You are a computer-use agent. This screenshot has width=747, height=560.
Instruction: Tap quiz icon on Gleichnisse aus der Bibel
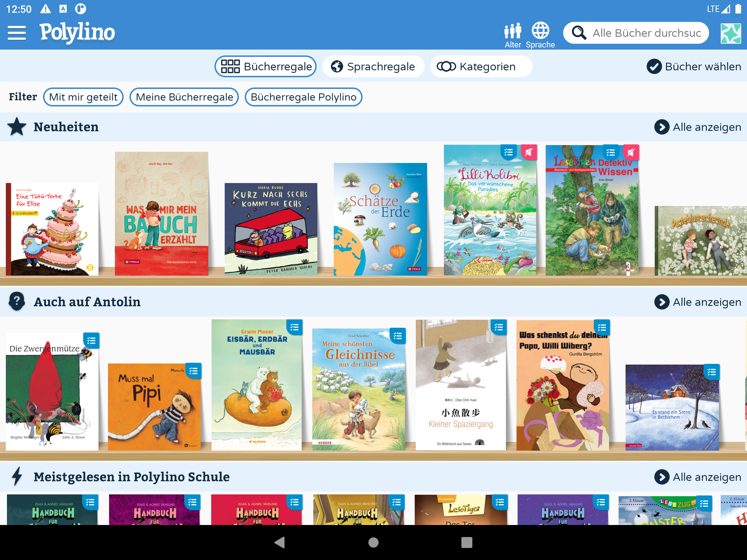point(398,336)
